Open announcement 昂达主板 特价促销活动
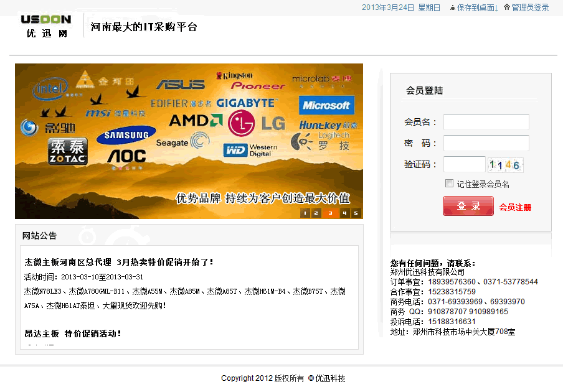The image size is (563, 392). (x=72, y=334)
